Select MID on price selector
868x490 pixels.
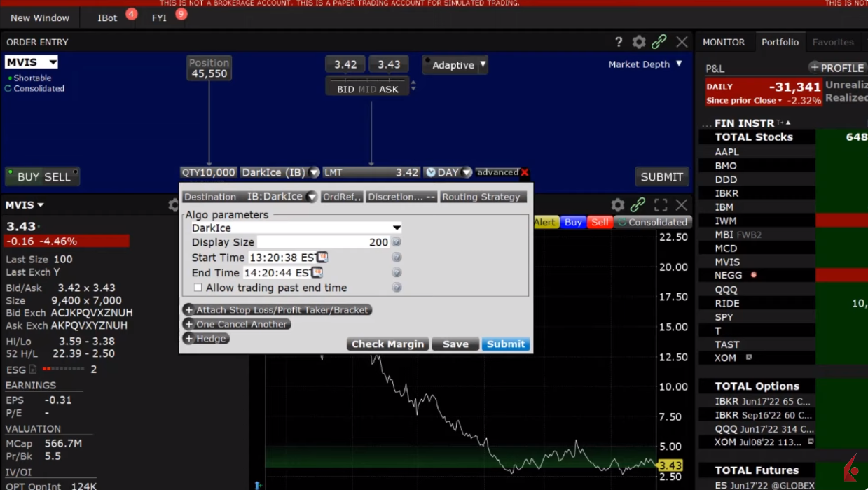[367, 89]
